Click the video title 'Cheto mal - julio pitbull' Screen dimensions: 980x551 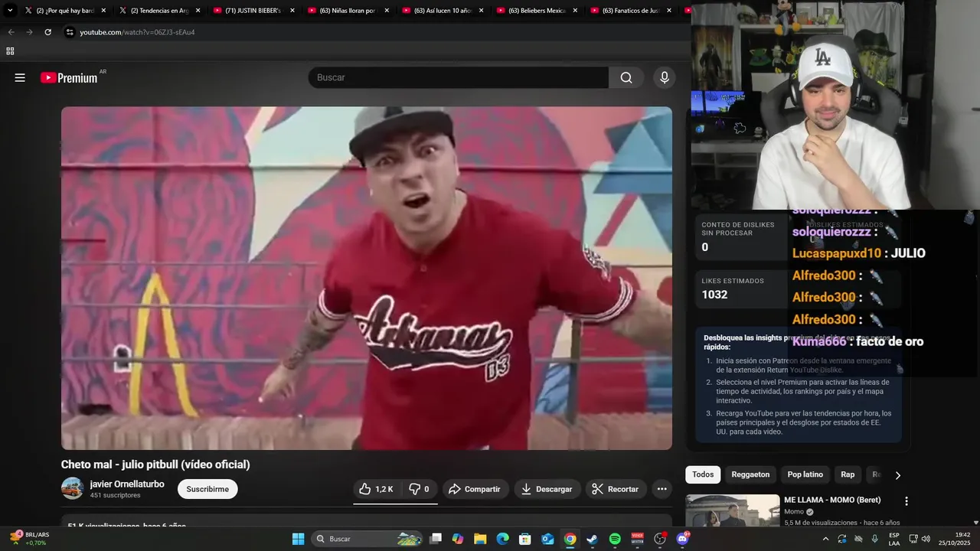(155, 465)
